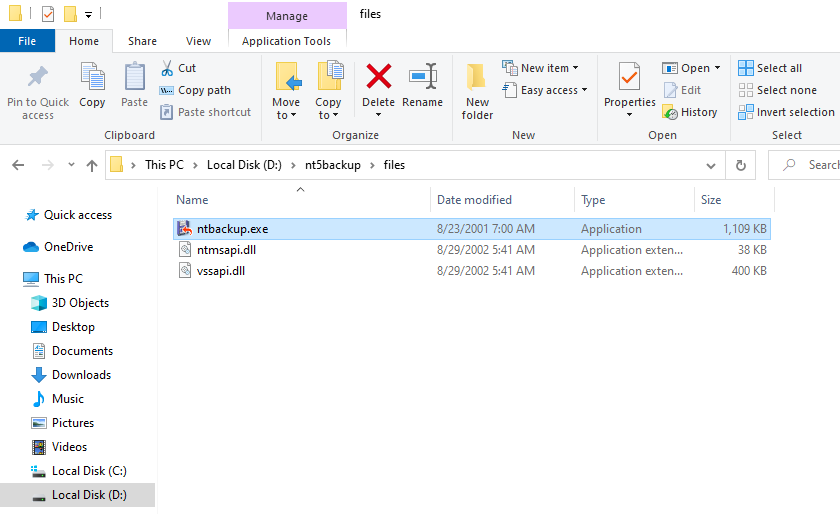Switch to the Share ribbon tab

click(x=142, y=41)
